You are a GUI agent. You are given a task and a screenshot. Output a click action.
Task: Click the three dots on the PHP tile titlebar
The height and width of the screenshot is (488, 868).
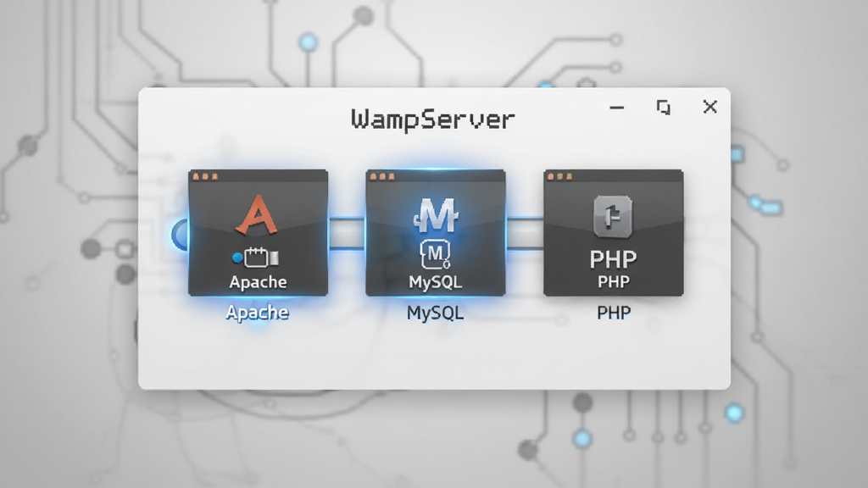559,176
